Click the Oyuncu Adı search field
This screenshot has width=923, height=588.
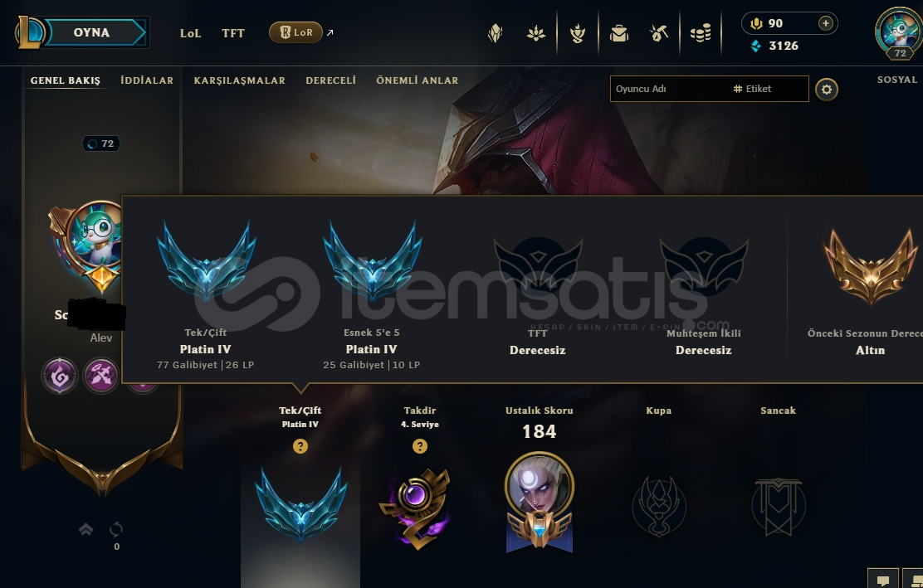click(x=669, y=89)
